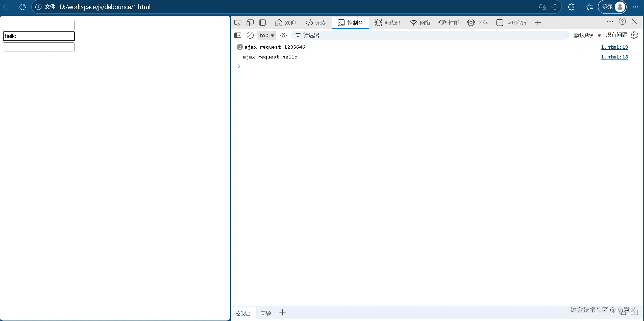Clear console with the ban icon
This screenshot has height=321, width=644.
coord(250,35)
